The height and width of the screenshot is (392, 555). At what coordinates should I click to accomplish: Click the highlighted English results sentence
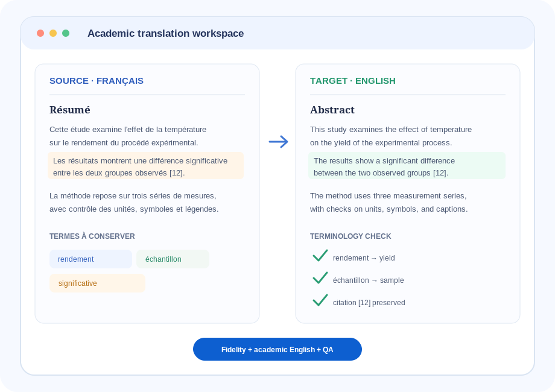[407, 166]
